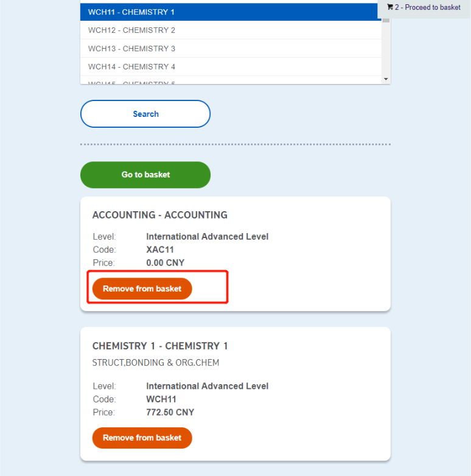The height and width of the screenshot is (476, 471).
Task: Choose WCH13 - CHEMISTRY 3 from the list
Action: coord(231,49)
